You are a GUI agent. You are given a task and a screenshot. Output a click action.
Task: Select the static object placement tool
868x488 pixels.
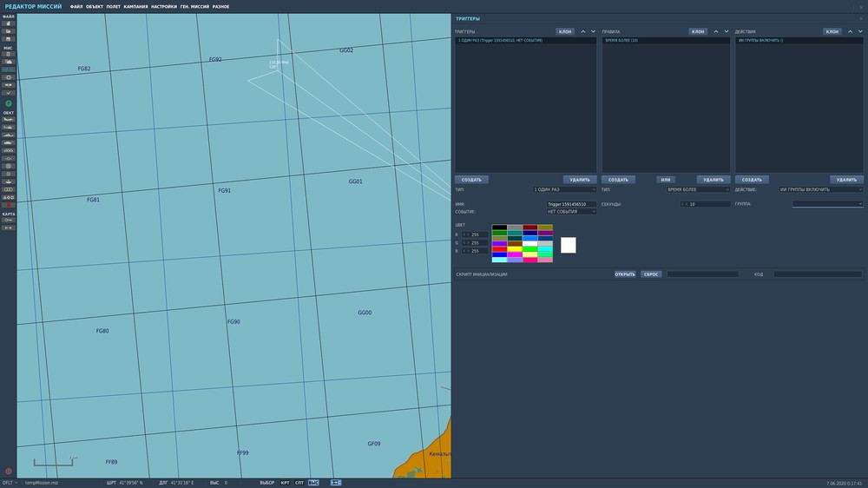point(9,181)
